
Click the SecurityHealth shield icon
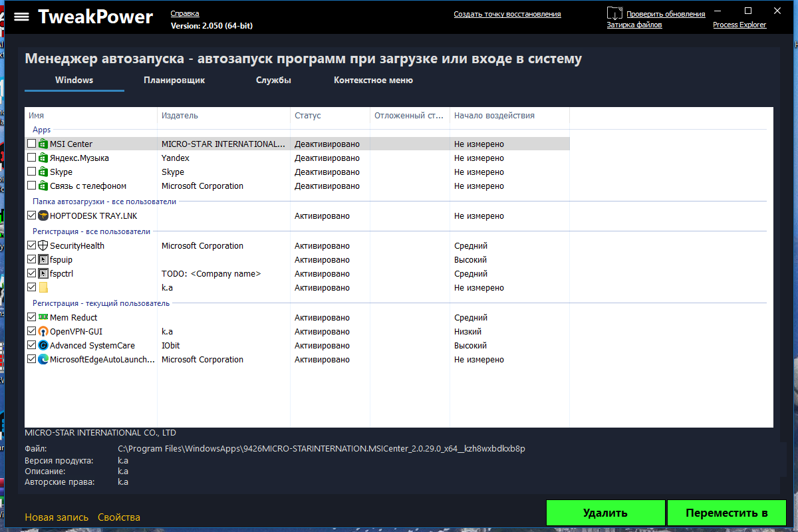(x=43, y=246)
